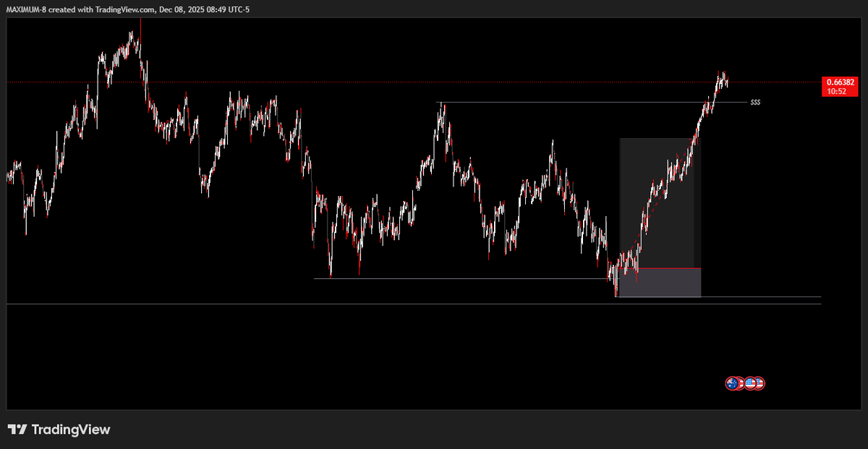Click the US flag icon beside the Australian flag
This screenshot has height=449, width=868.
[x=740, y=383]
